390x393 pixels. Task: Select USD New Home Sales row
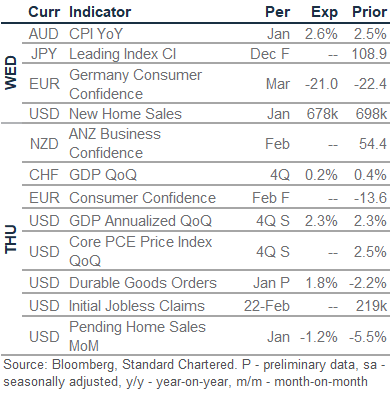click(x=206, y=114)
